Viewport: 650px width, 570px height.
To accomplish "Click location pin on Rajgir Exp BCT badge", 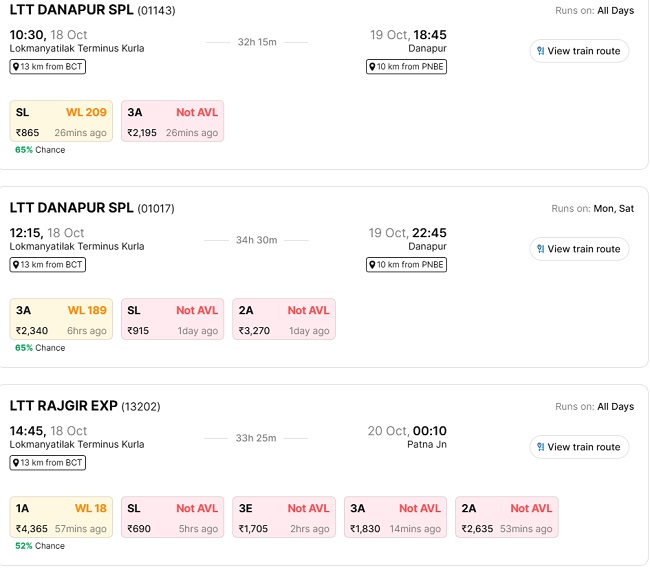I will (16, 463).
